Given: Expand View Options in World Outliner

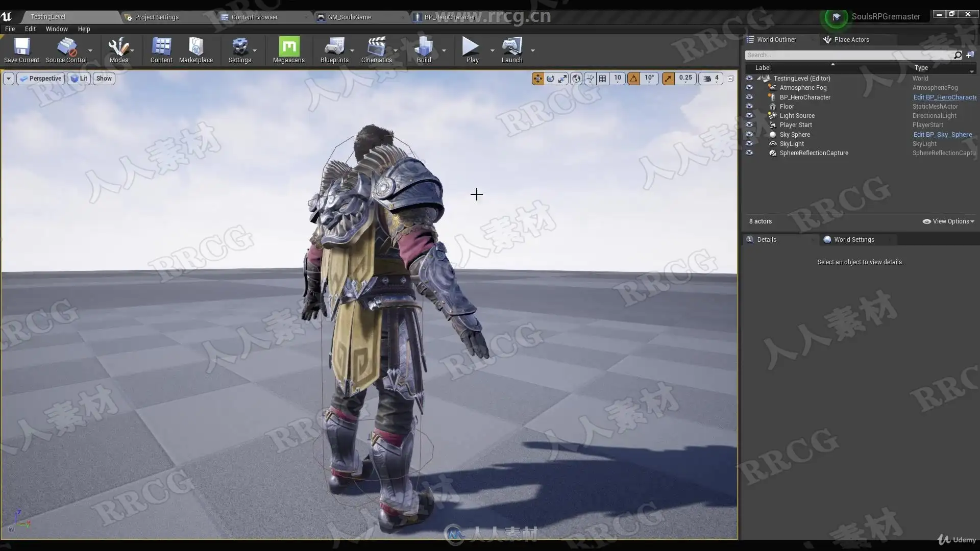Looking at the screenshot, I should pos(948,221).
